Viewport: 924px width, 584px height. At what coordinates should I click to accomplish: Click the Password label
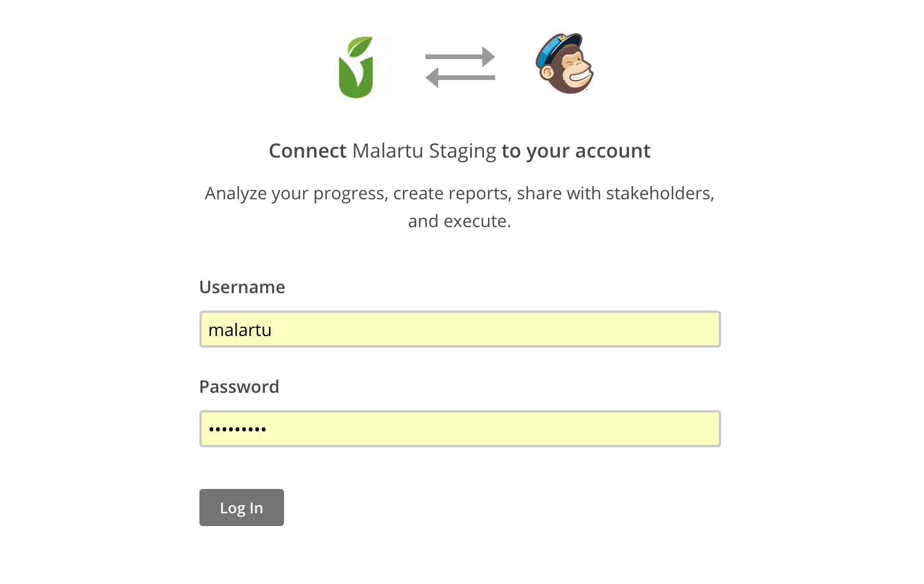coord(239,387)
